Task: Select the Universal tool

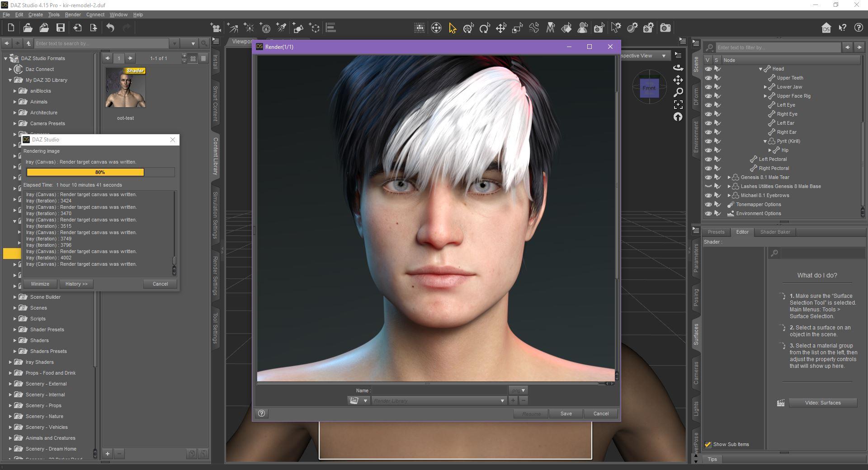Action: pos(468,28)
